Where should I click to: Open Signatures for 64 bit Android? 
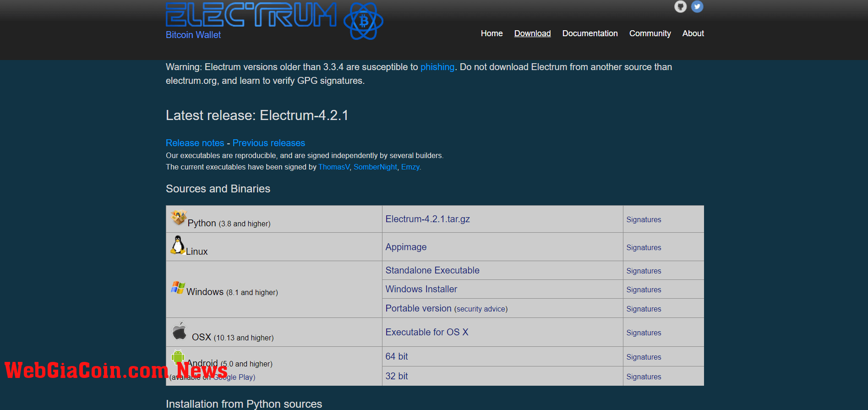coord(644,357)
